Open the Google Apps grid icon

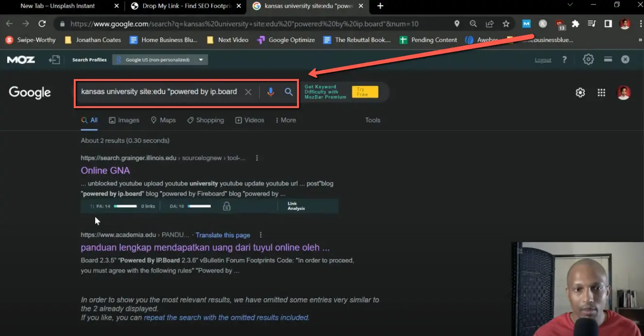point(601,92)
